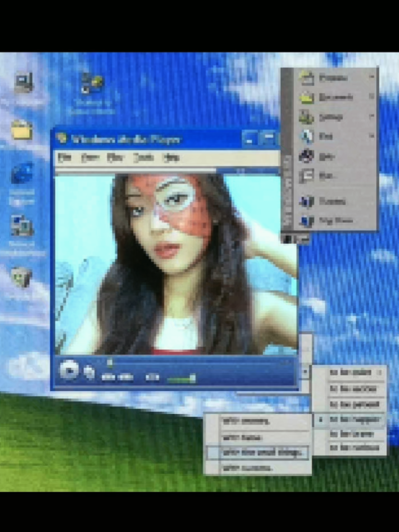Expand the Settings submenu arrow
This screenshot has width=399, height=532.
[x=372, y=116]
